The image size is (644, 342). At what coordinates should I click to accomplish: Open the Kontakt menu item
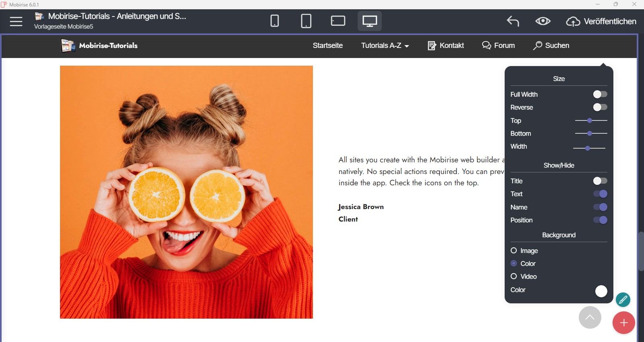[446, 46]
